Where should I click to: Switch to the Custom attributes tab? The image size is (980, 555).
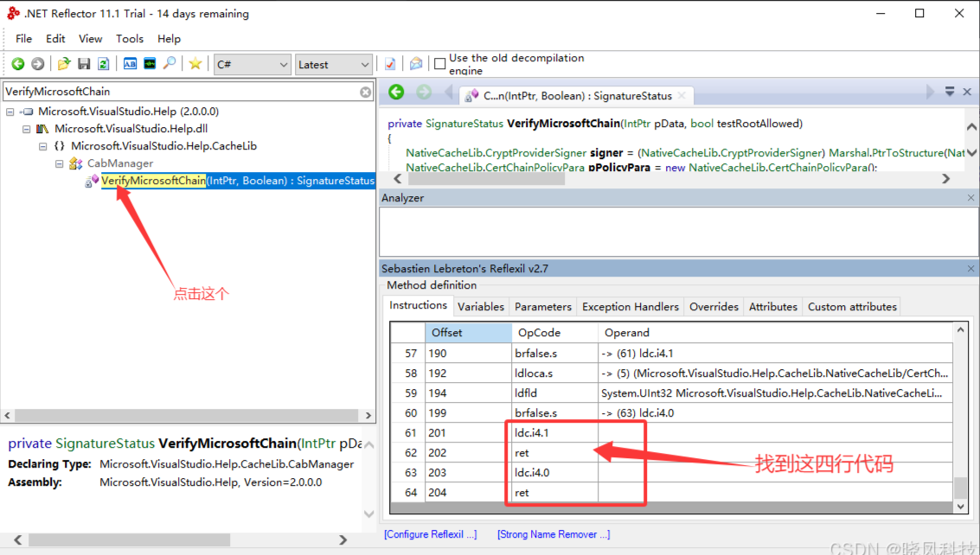(x=852, y=307)
